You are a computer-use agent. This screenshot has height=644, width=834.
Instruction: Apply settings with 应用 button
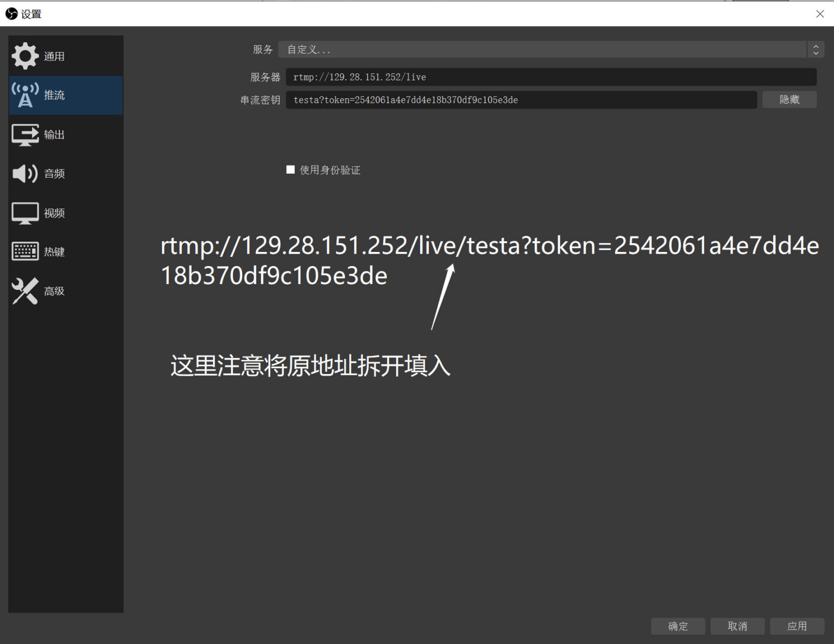(x=797, y=626)
